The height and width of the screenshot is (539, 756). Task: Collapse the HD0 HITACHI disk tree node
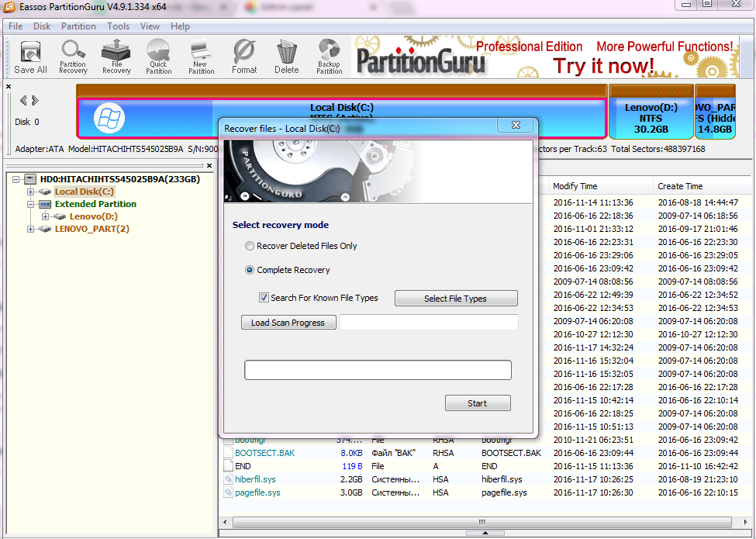pyautogui.click(x=16, y=179)
